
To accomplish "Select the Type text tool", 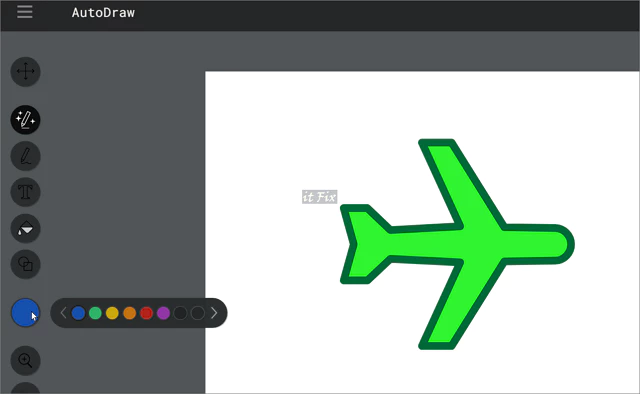I will tap(25, 192).
